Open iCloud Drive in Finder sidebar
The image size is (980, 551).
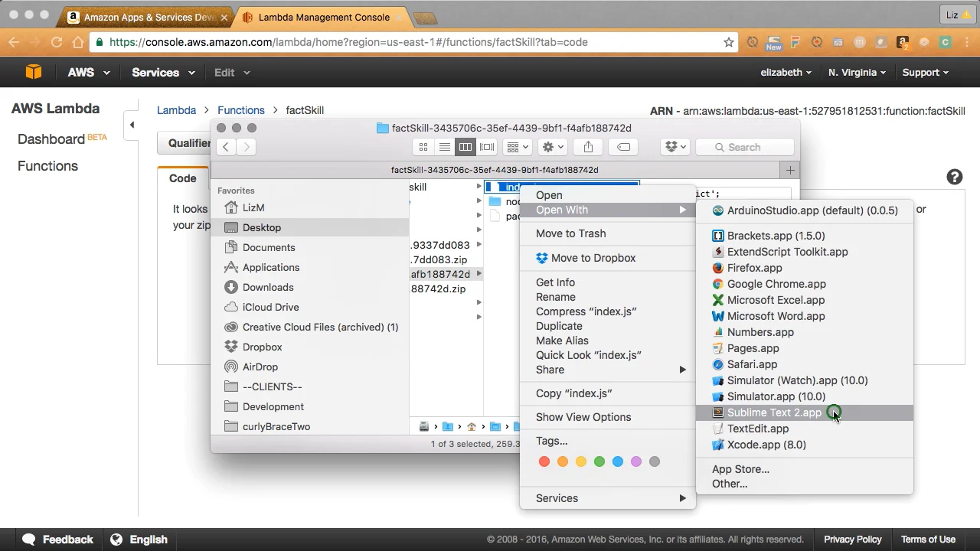(270, 307)
